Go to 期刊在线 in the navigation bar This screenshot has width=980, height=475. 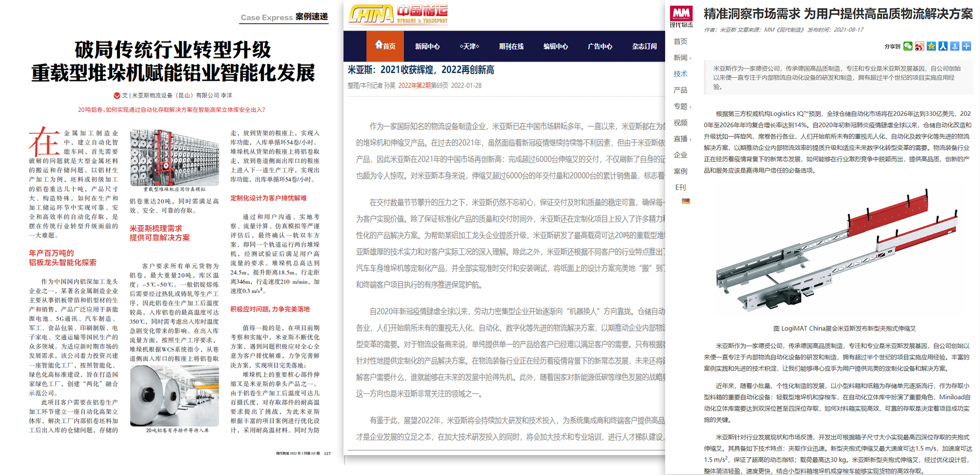[511, 46]
